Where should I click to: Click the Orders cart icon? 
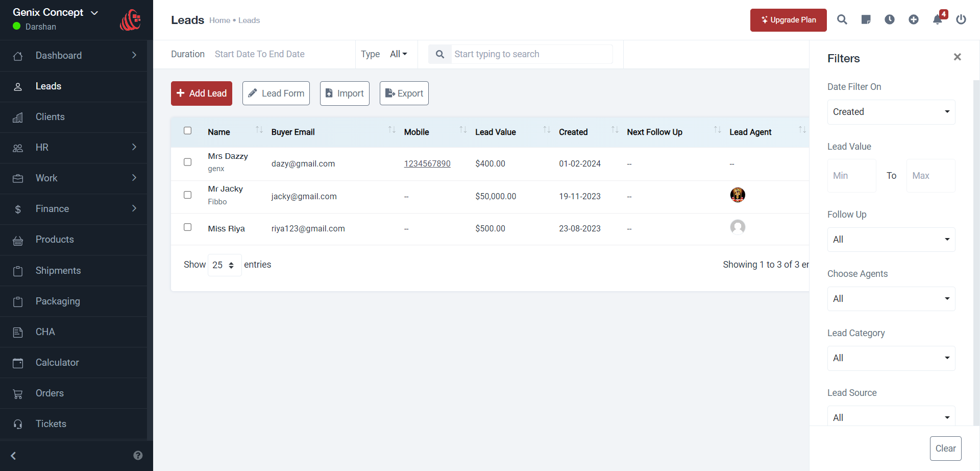pos(18,393)
